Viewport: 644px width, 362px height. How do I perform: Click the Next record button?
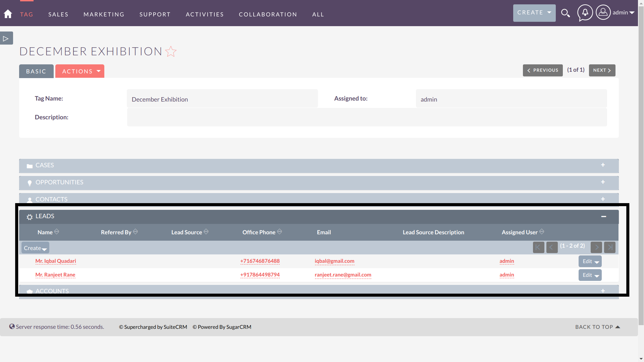click(x=602, y=70)
